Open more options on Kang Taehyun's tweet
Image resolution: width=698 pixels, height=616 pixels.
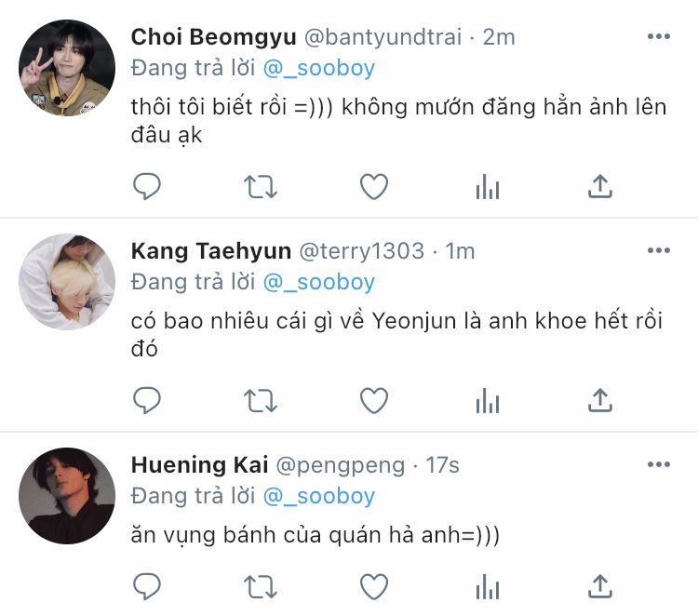click(659, 250)
